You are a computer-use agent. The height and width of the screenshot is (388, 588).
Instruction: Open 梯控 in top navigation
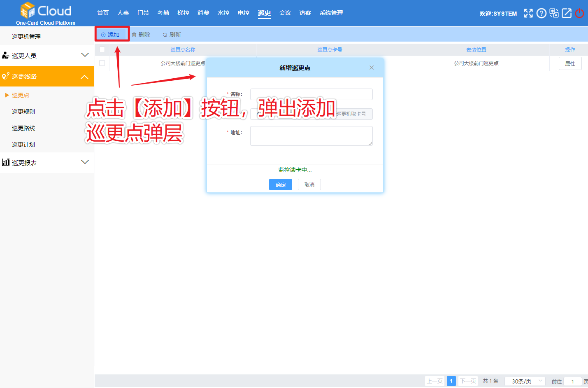coord(184,13)
